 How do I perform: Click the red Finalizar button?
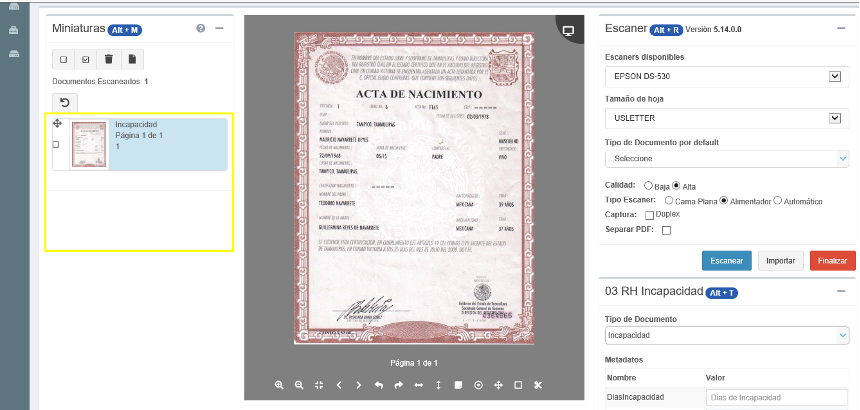pyautogui.click(x=832, y=261)
